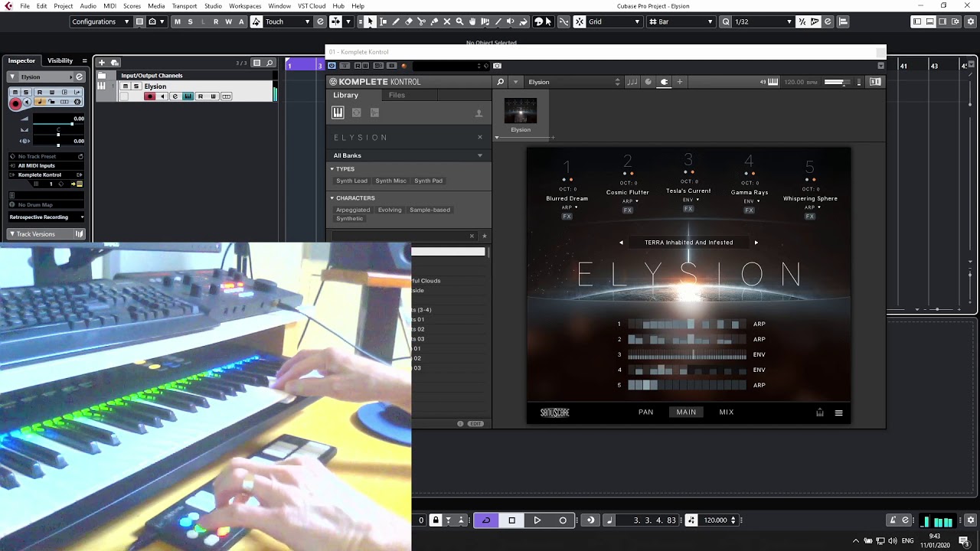980x551 pixels.
Task: Click the Record button in transport
Action: [x=563, y=520]
